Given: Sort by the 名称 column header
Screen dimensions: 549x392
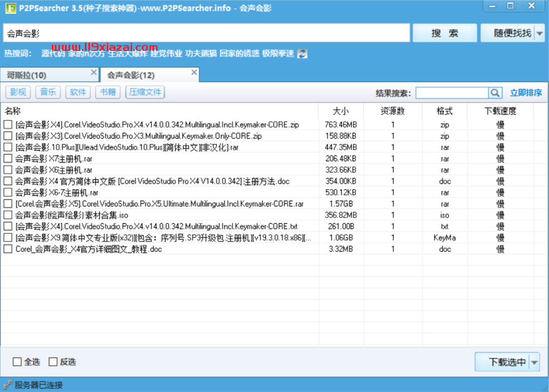Looking at the screenshot, I should pyautogui.click(x=159, y=111).
